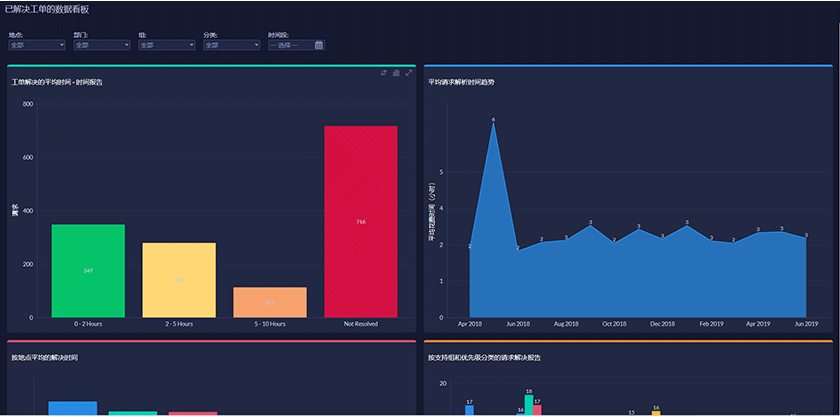The width and height of the screenshot is (840, 417).
Task: Click the 716 value label on red bar
Action: point(361,221)
